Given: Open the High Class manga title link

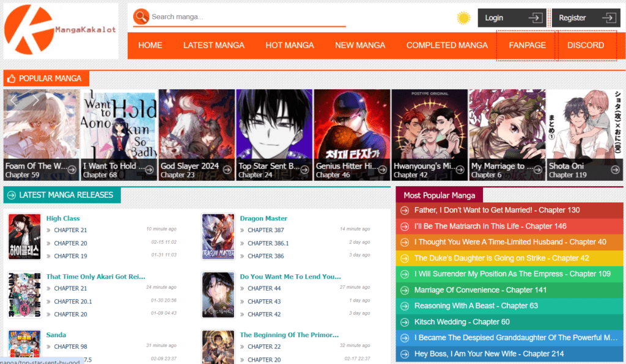Looking at the screenshot, I should 63,219.
